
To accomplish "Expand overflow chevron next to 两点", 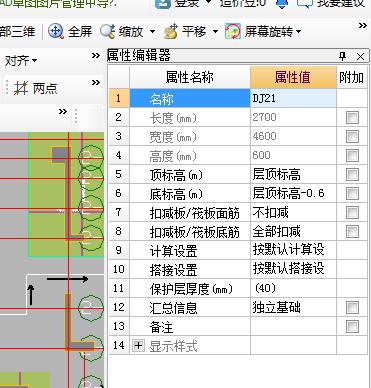I will click(96, 82).
